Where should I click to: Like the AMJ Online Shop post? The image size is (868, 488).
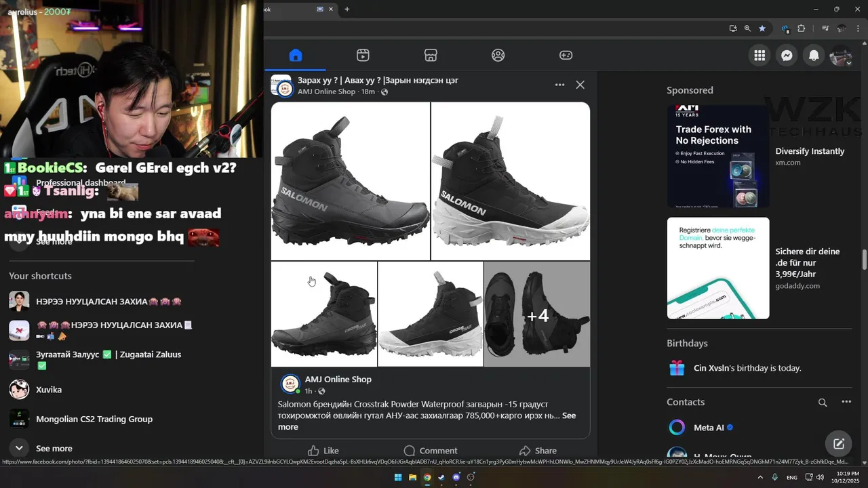tap(323, 451)
